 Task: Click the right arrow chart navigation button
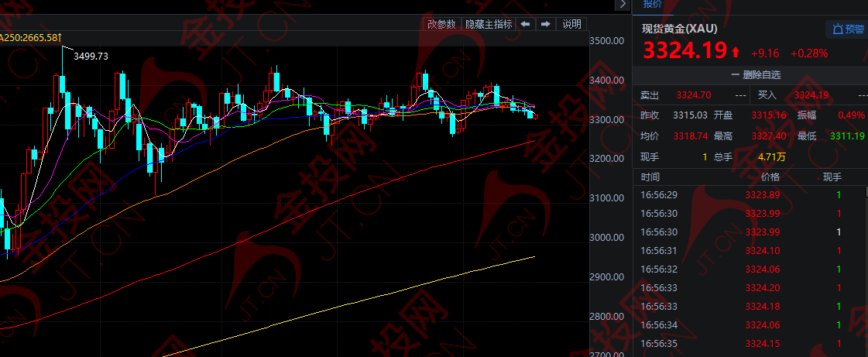pos(545,24)
